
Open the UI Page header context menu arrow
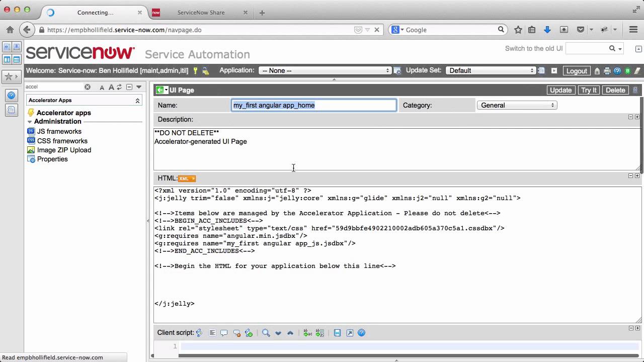pyautogui.click(x=167, y=90)
